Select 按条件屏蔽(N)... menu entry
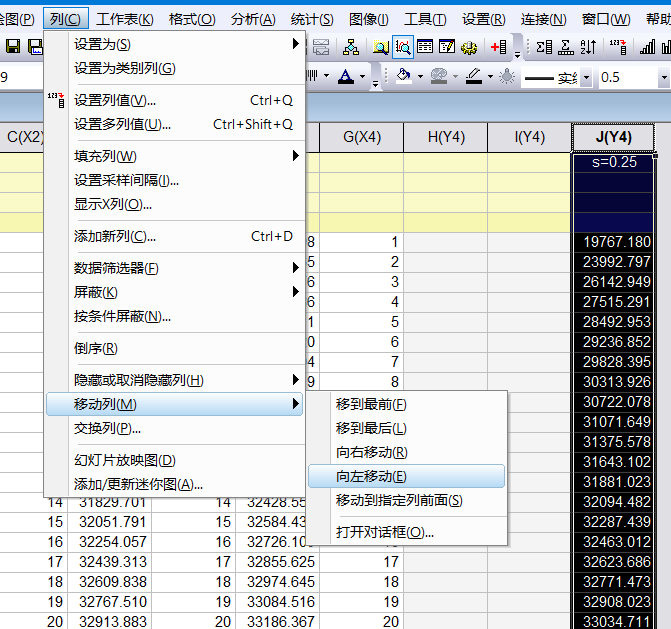 click(x=175, y=316)
